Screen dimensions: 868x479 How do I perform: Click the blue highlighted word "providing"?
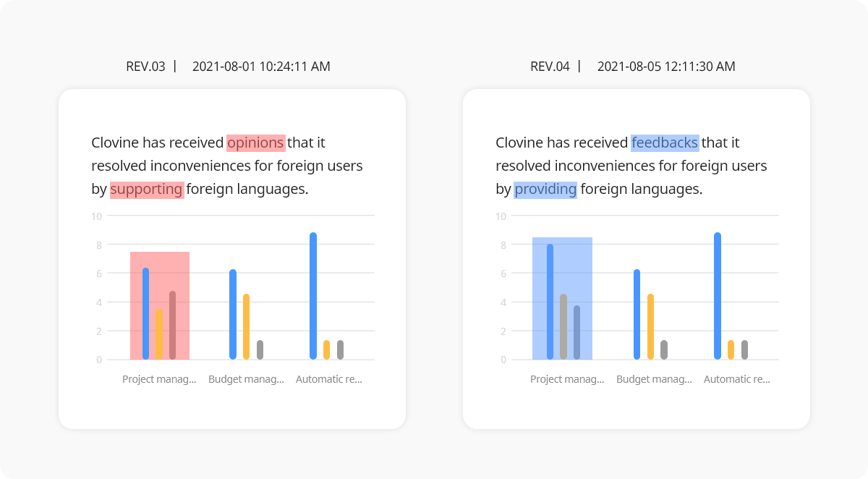point(545,190)
